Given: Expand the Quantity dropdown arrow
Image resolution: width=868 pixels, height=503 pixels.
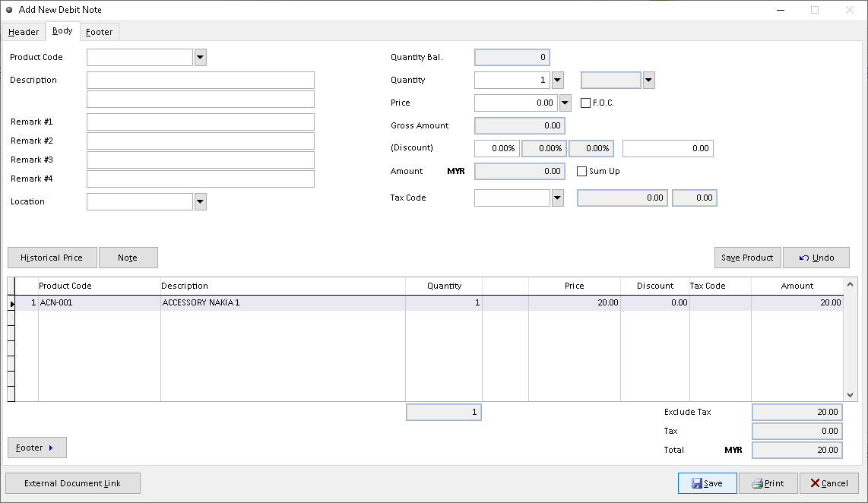Looking at the screenshot, I should (x=557, y=81).
